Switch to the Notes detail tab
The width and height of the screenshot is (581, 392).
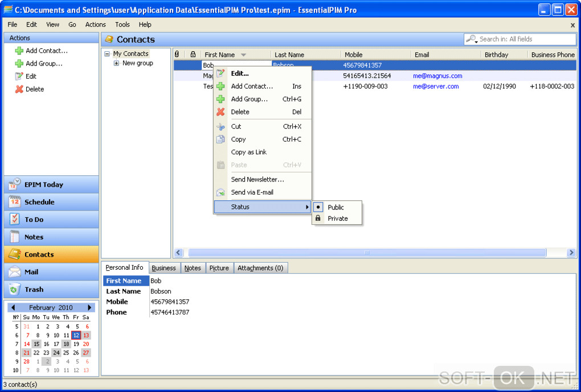(193, 268)
